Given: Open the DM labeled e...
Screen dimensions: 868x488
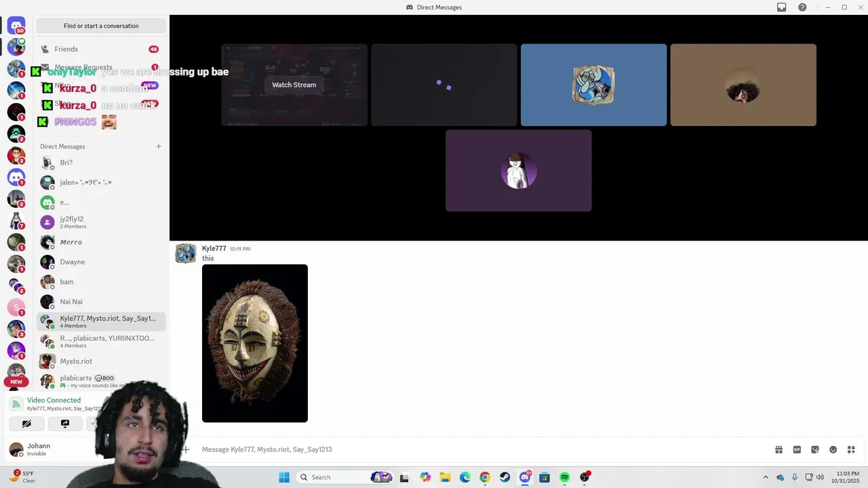Looking at the screenshot, I should (x=101, y=202).
